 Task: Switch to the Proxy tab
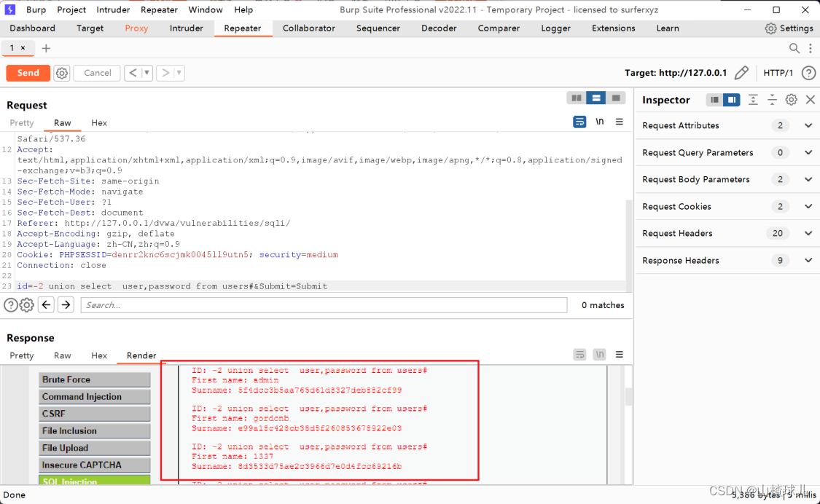tap(136, 28)
